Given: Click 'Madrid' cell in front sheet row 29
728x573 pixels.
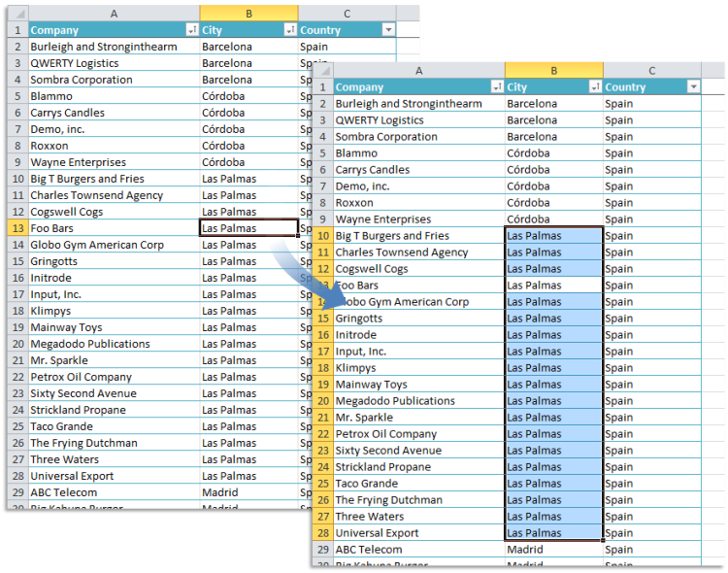Looking at the screenshot, I should tap(554, 550).
